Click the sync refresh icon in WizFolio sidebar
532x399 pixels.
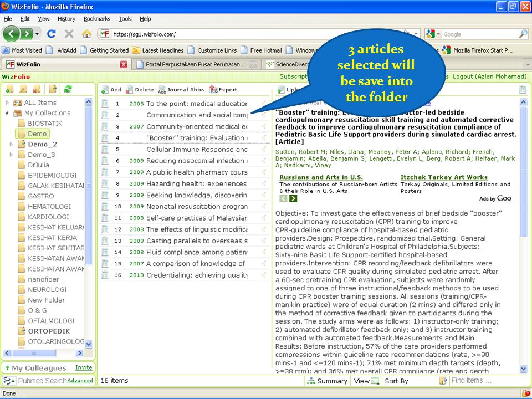[x=68, y=89]
